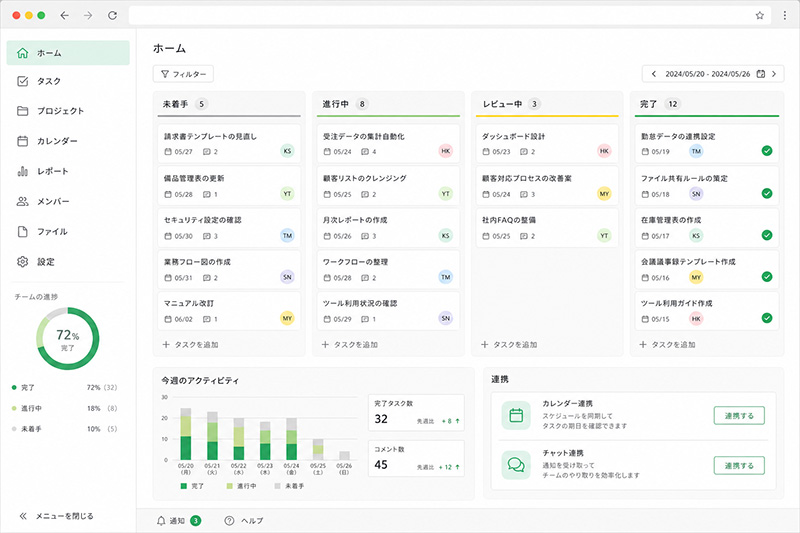
Task: Go to next week with right chevron
Action: [x=774, y=74]
